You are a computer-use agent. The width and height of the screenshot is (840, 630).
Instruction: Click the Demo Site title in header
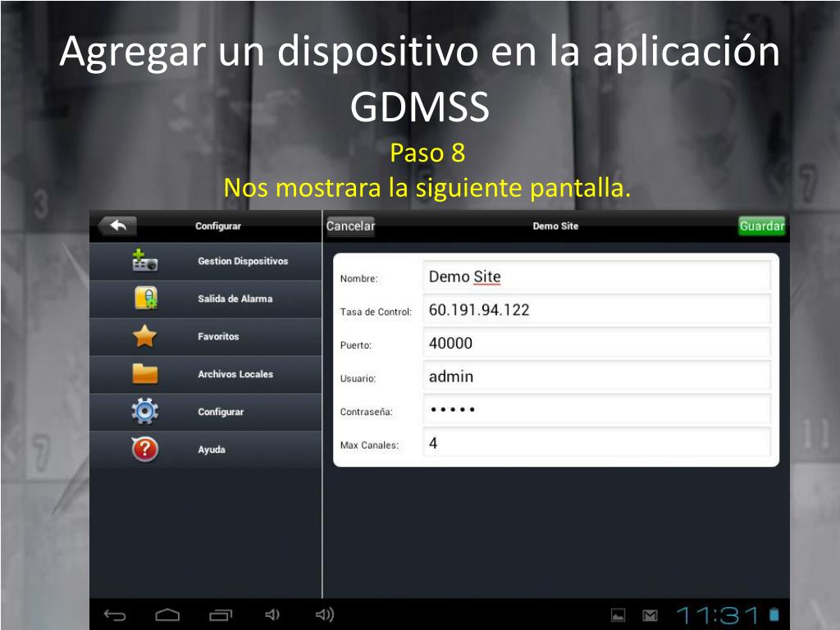pyautogui.click(x=555, y=226)
